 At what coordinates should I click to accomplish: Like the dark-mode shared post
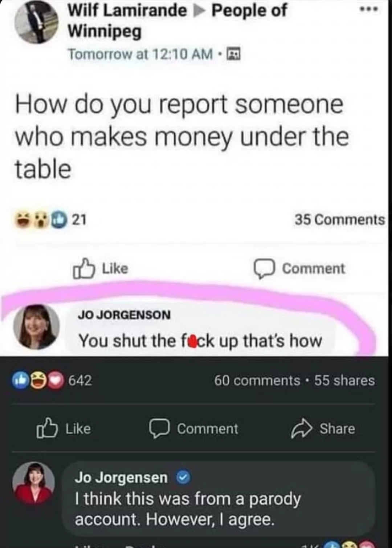pos(64,429)
